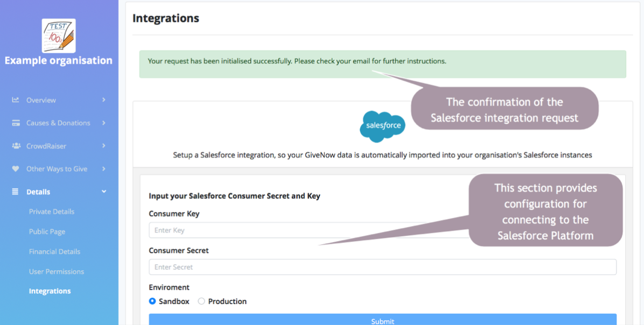The image size is (644, 325).
Task: Click the green success confirmation message
Action: point(383,64)
